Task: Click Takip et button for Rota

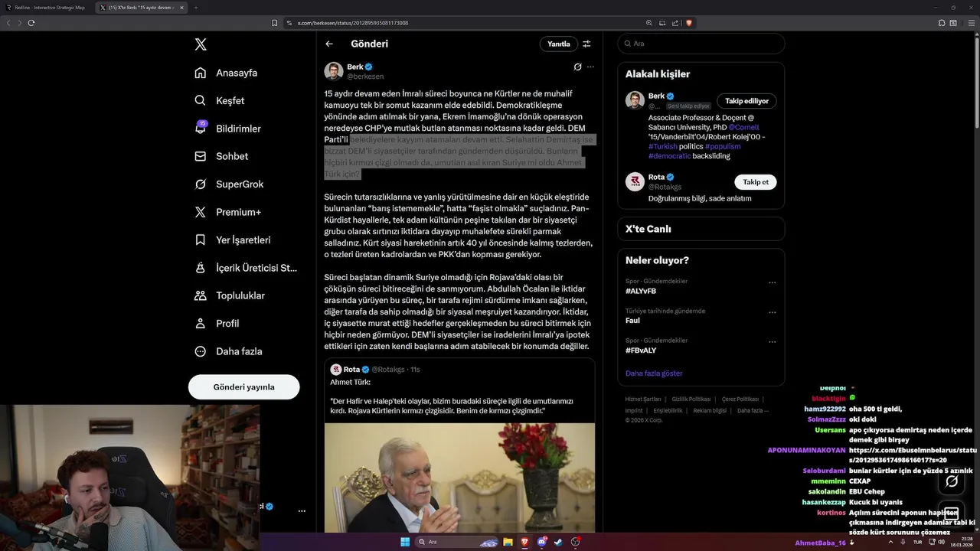Action: [756, 182]
